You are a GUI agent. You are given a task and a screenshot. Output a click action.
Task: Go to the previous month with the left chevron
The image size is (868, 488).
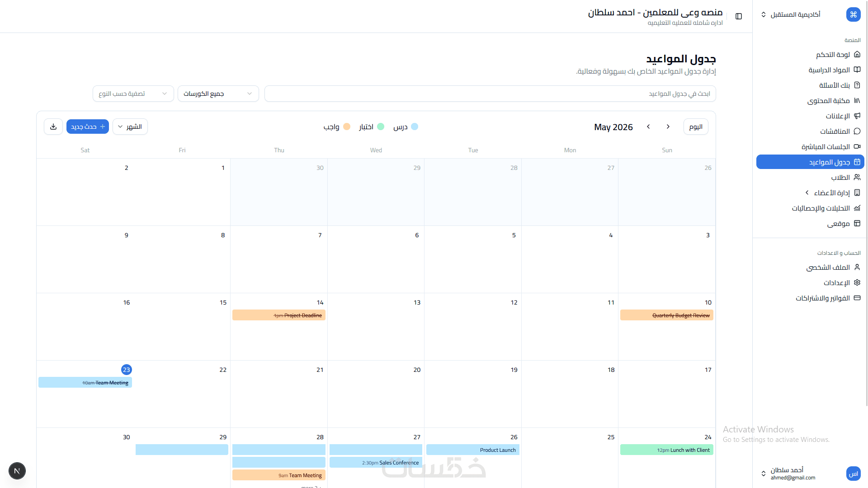click(x=648, y=127)
